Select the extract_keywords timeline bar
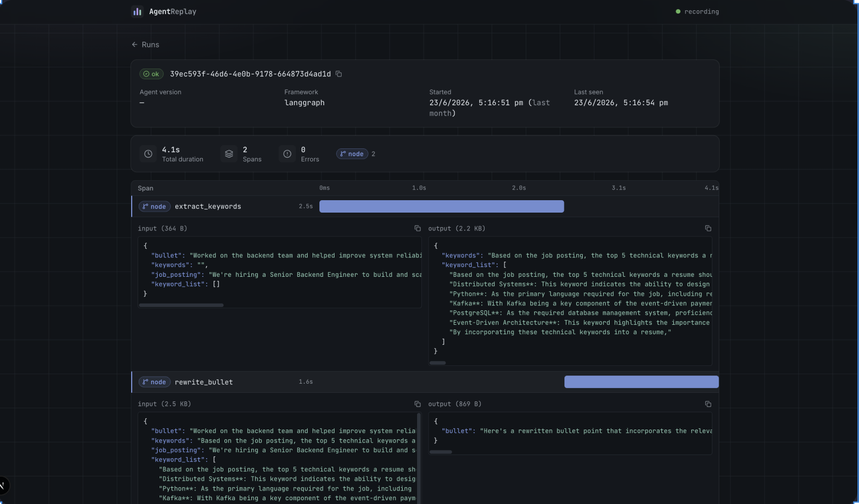The image size is (859, 504). pos(441,206)
